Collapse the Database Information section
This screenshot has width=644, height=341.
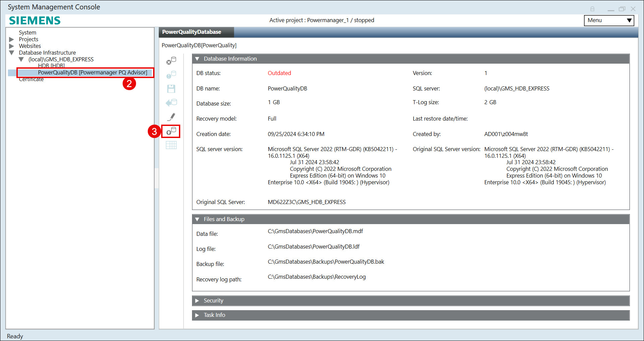coord(197,59)
